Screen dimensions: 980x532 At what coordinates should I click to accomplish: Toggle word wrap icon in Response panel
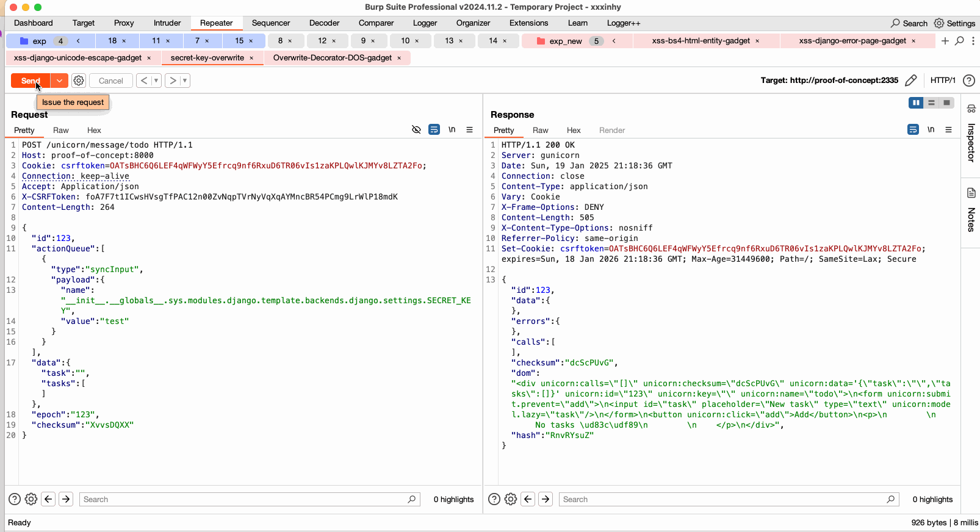coord(913,129)
